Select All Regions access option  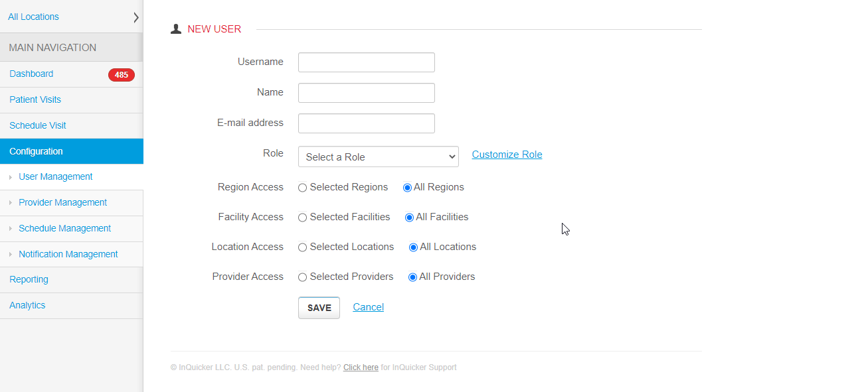(x=407, y=187)
